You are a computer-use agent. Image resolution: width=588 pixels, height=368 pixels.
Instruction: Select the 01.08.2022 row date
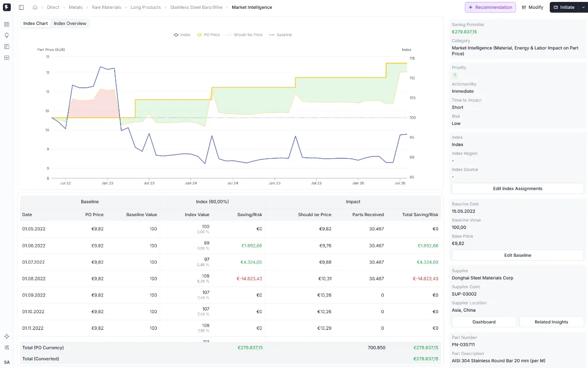[34, 279]
